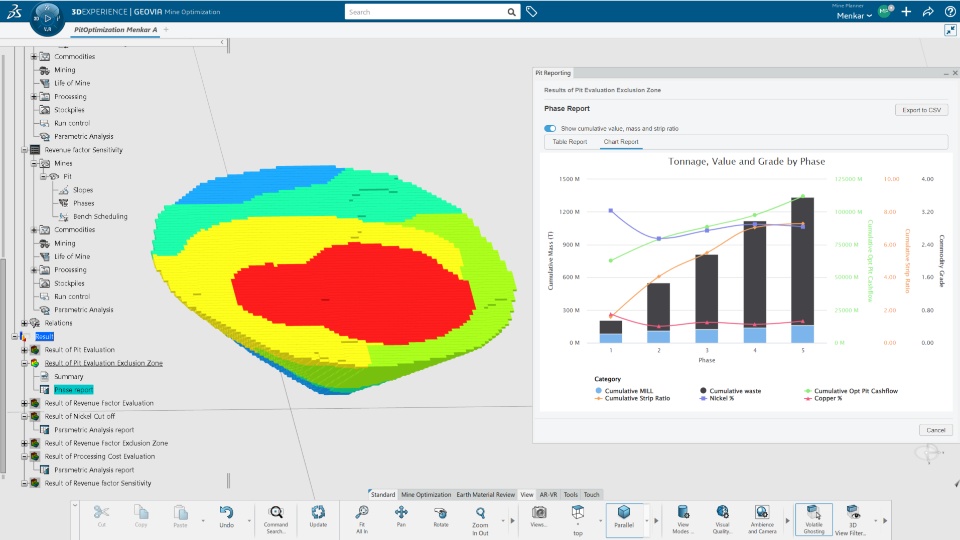960x540 pixels.
Task: Open the Standard toolbar tab
Action: [383, 495]
